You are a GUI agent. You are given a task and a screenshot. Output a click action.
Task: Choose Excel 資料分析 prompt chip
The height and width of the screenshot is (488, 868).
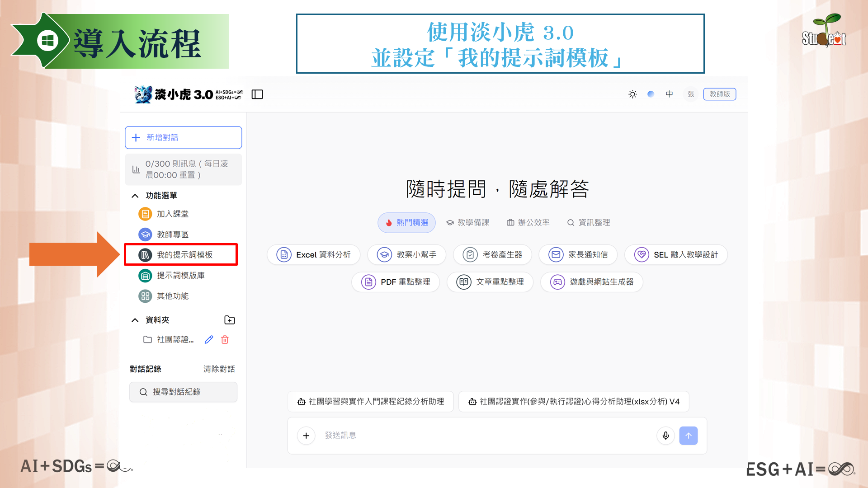point(314,255)
